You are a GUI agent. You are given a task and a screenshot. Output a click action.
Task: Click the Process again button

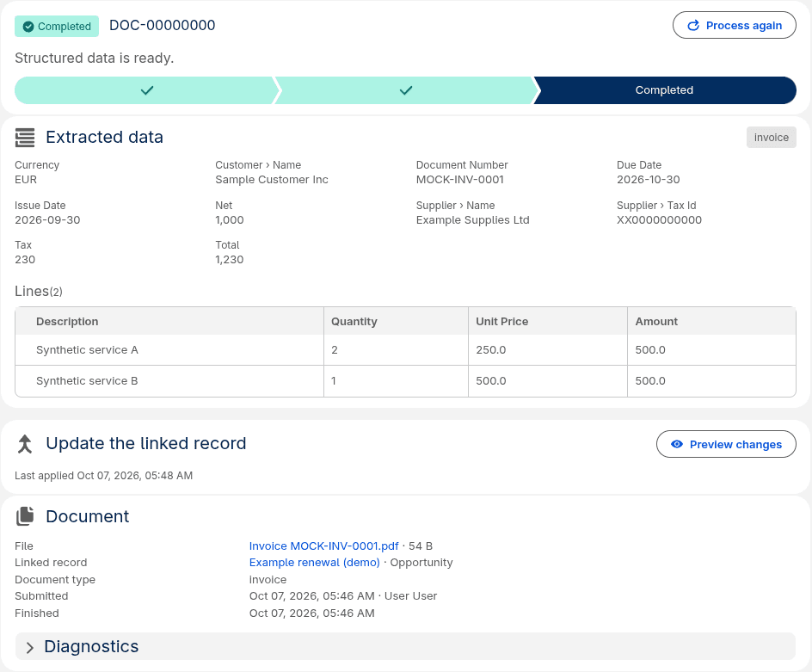point(735,26)
